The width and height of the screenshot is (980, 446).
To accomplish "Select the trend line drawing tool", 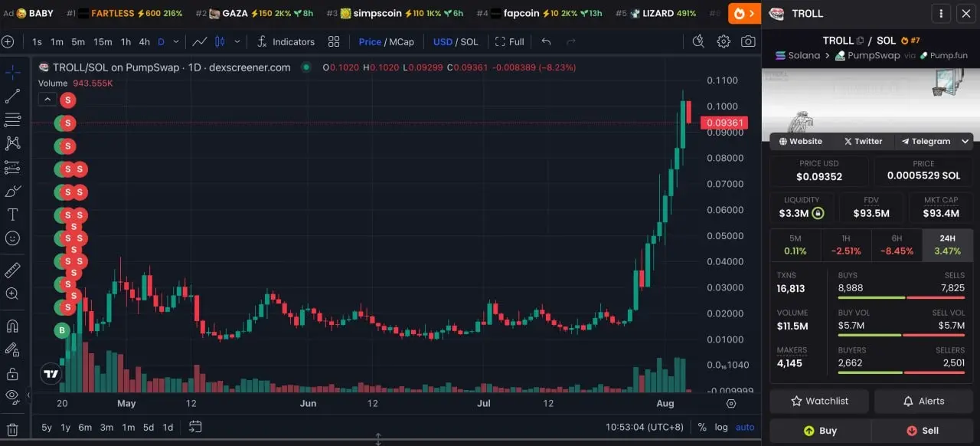I will (12, 96).
